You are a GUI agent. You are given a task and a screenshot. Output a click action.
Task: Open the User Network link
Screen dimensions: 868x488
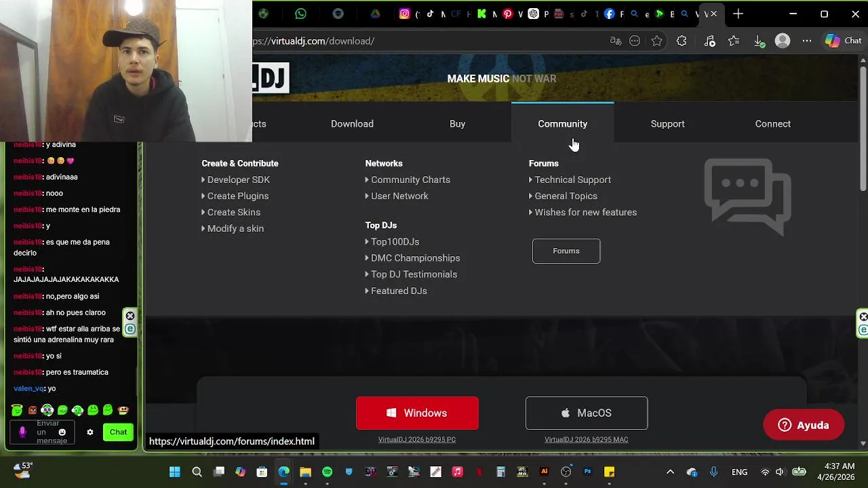[x=399, y=196]
